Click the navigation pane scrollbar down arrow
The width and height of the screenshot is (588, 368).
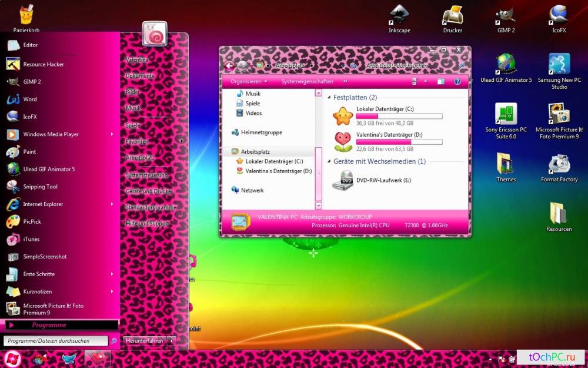318,205
